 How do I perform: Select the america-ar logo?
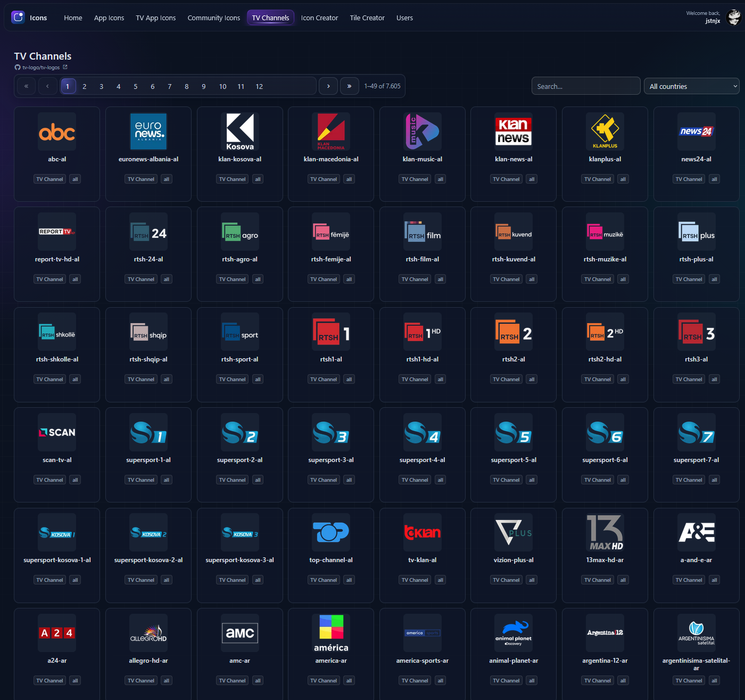coord(331,633)
